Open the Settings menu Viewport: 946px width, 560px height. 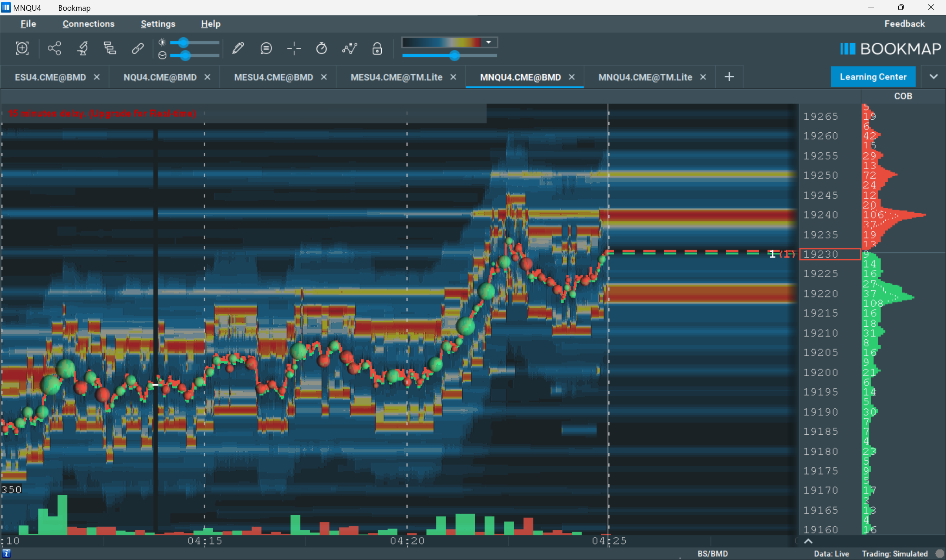tap(158, 24)
